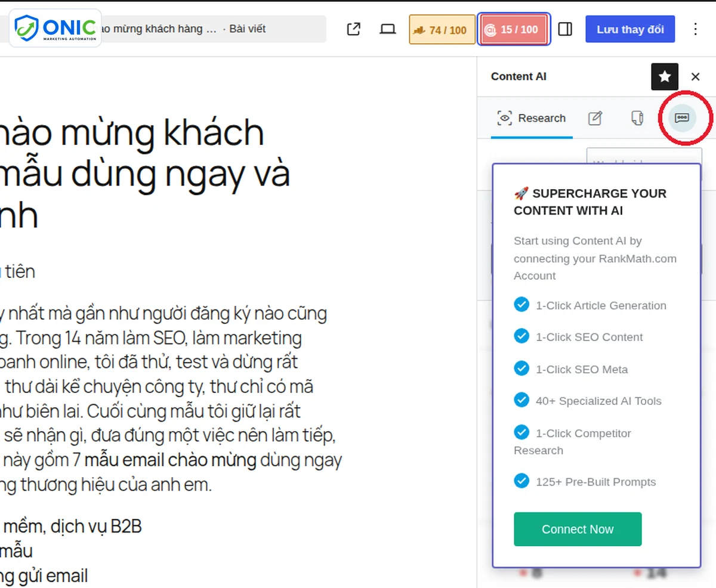Viewport: 716px width, 588px height.
Task: Open the Chat tab icon
Action: click(x=682, y=117)
